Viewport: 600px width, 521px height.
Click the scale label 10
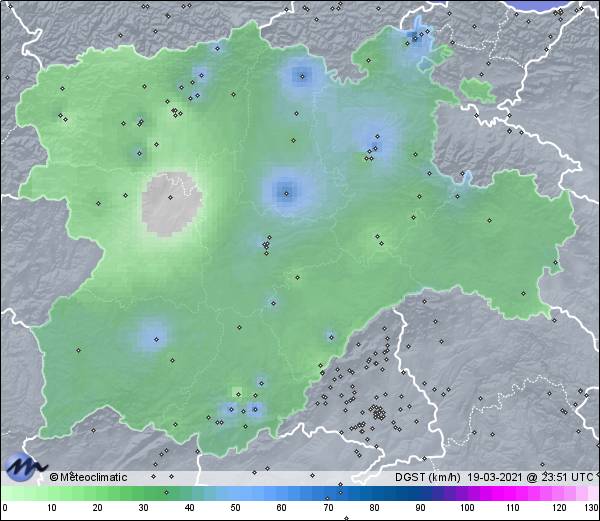point(52,508)
